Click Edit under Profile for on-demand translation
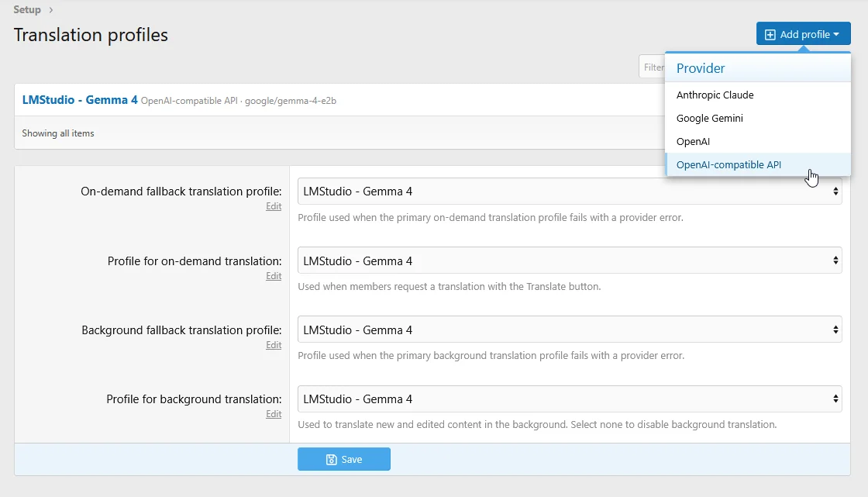This screenshot has height=497, width=868. pos(274,276)
